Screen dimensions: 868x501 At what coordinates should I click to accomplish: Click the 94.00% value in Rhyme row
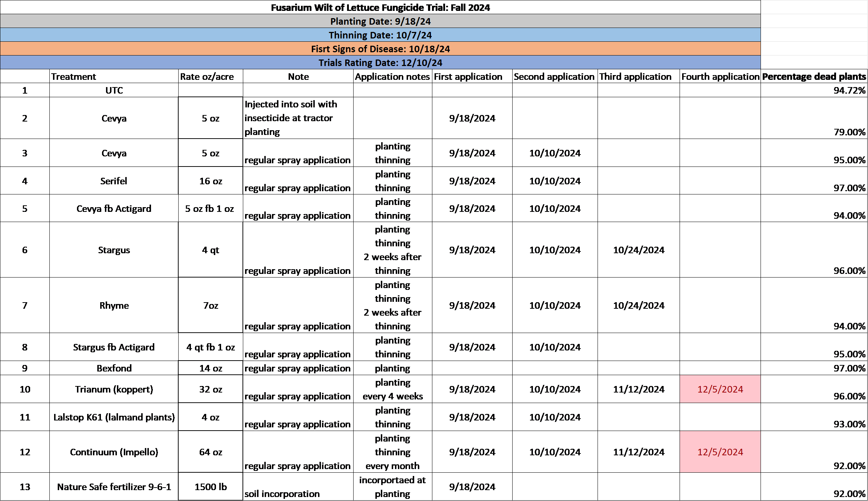click(814, 305)
